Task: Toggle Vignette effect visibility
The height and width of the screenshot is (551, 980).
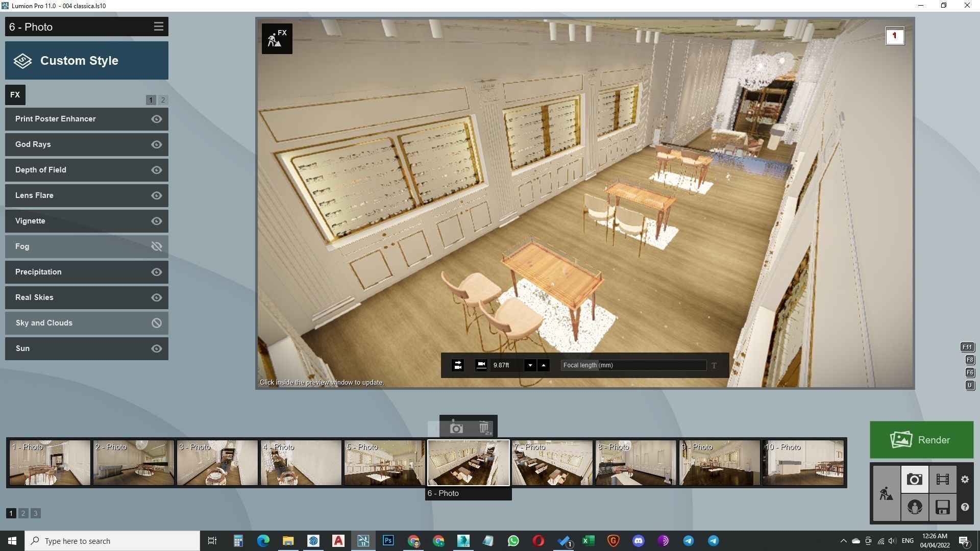Action: (157, 221)
